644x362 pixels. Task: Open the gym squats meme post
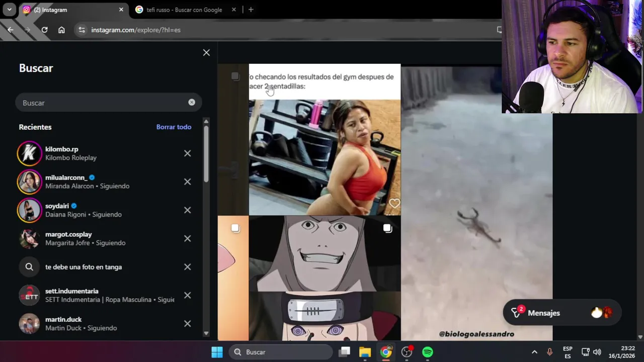pos(325,139)
